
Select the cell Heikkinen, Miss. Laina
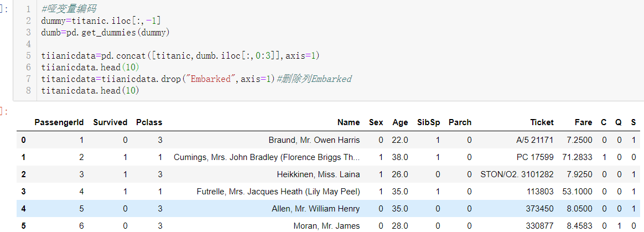pyautogui.click(x=318, y=174)
